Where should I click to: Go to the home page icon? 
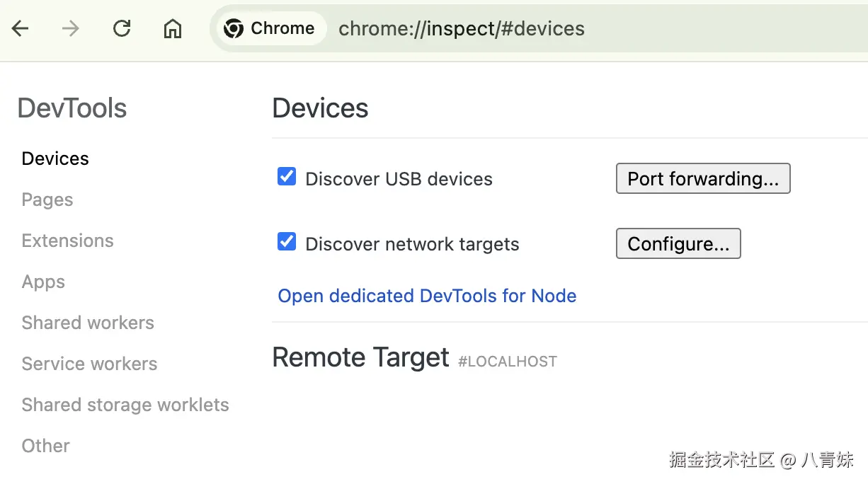[173, 28]
